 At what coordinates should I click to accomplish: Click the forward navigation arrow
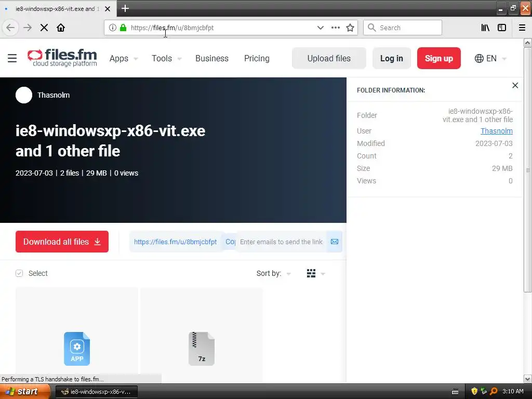(x=28, y=28)
